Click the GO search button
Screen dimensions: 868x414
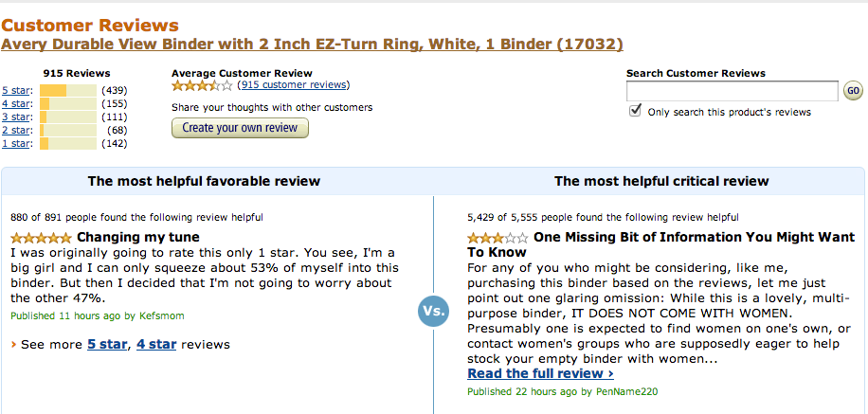click(853, 91)
